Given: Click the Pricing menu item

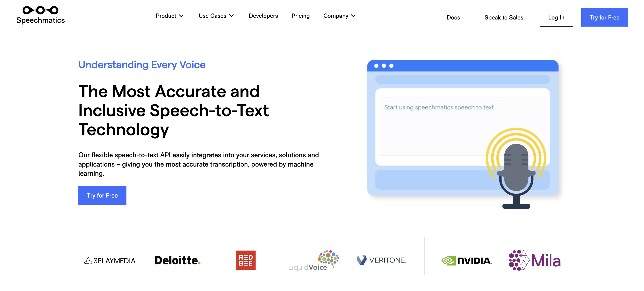Looking at the screenshot, I should pyautogui.click(x=300, y=16).
